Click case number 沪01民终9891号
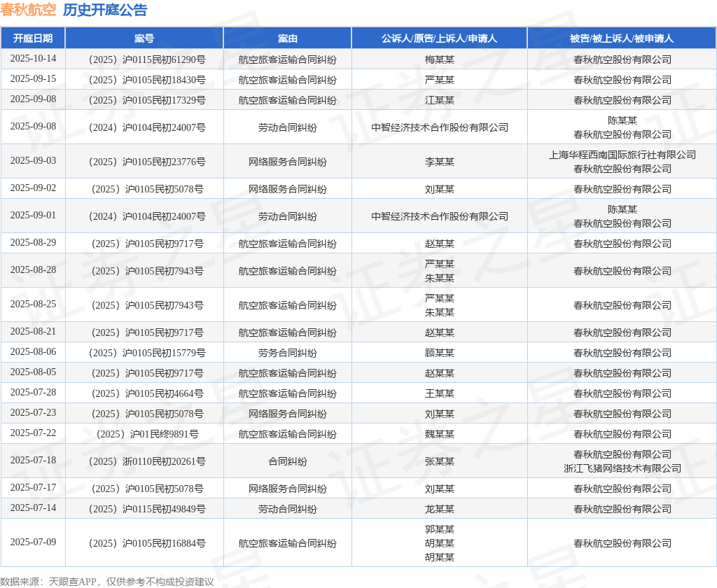Image resolution: width=717 pixels, height=588 pixels. (147, 434)
